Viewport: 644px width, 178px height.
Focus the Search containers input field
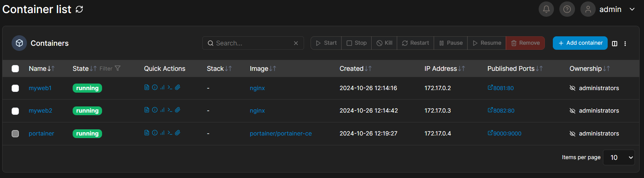[x=253, y=43]
